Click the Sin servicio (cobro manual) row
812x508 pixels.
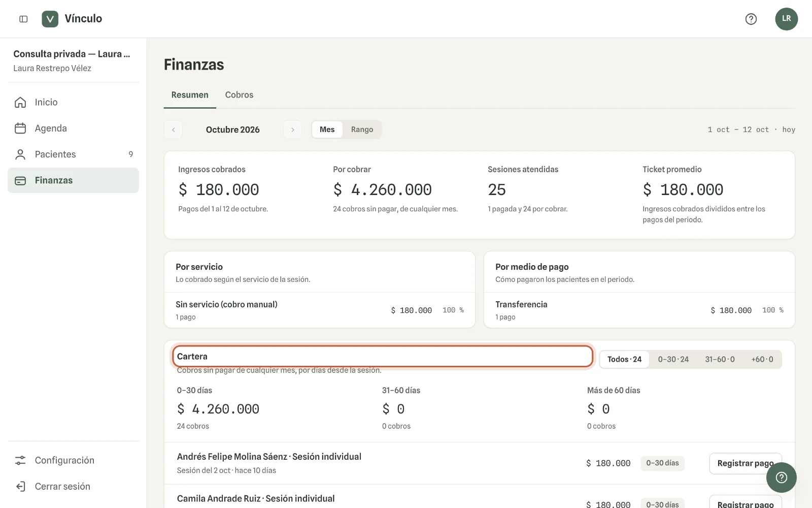(320, 310)
